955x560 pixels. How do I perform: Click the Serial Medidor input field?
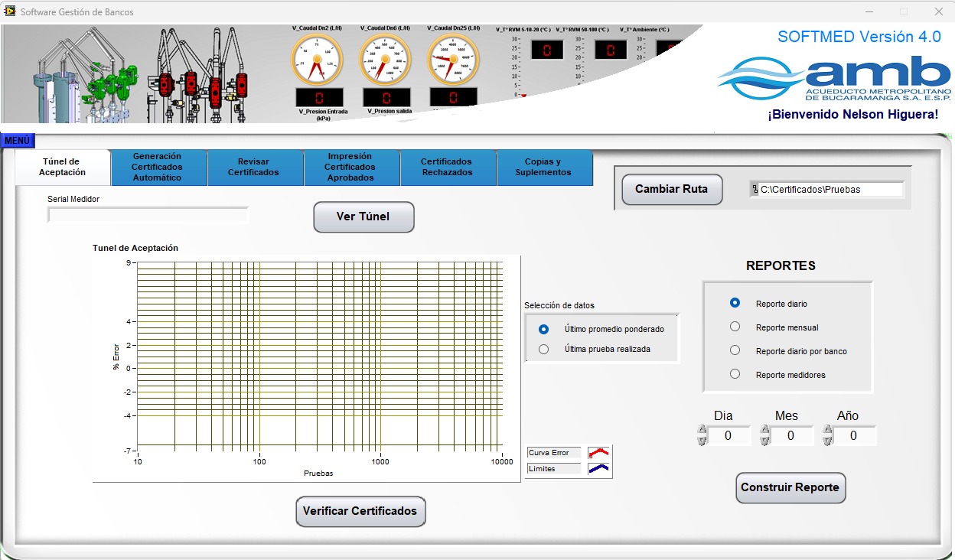click(148, 215)
